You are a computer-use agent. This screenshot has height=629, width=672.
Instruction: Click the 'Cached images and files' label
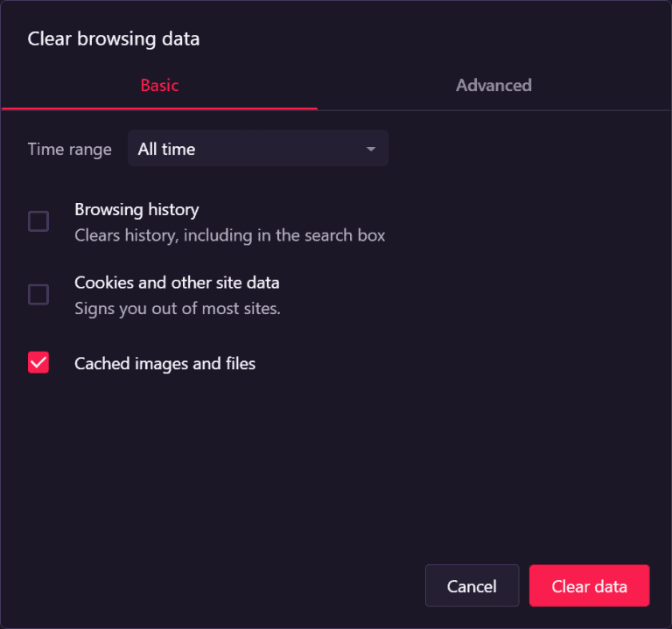[x=164, y=364]
